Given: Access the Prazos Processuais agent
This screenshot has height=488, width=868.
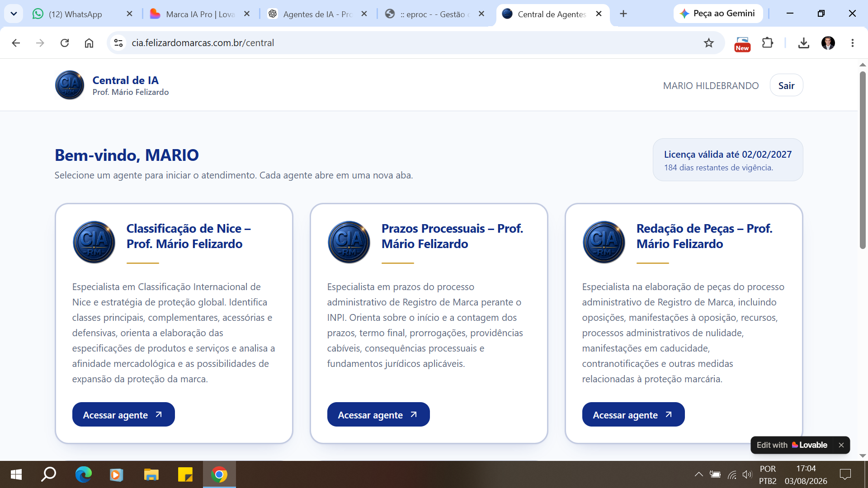Looking at the screenshot, I should 378,415.
